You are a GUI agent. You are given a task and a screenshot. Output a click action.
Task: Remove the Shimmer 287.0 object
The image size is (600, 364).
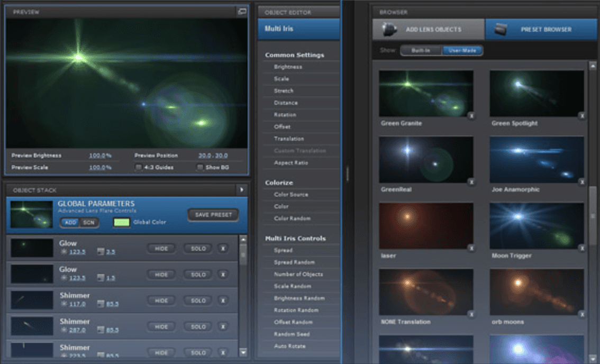click(x=223, y=327)
